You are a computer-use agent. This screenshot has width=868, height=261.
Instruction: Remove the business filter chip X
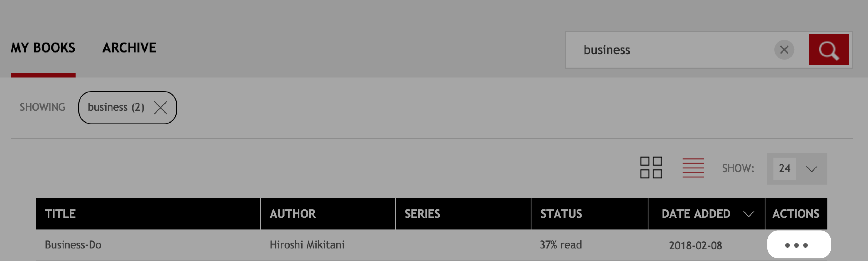(160, 108)
